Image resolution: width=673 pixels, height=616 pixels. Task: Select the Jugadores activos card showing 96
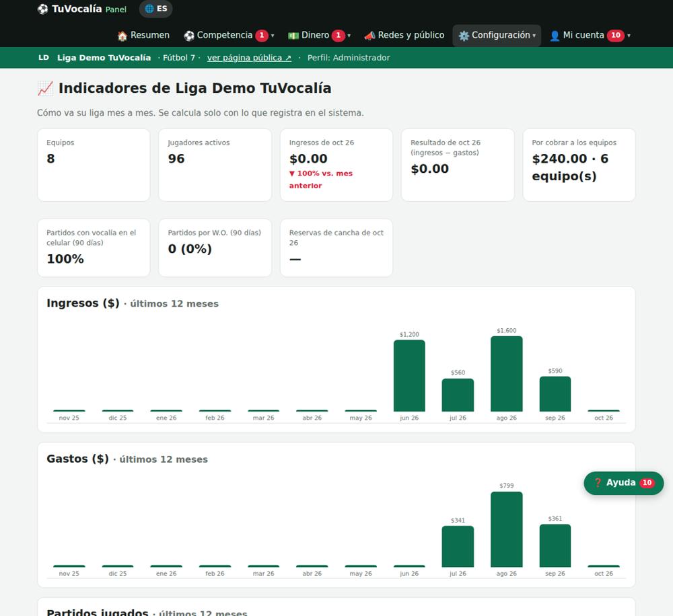click(215, 165)
